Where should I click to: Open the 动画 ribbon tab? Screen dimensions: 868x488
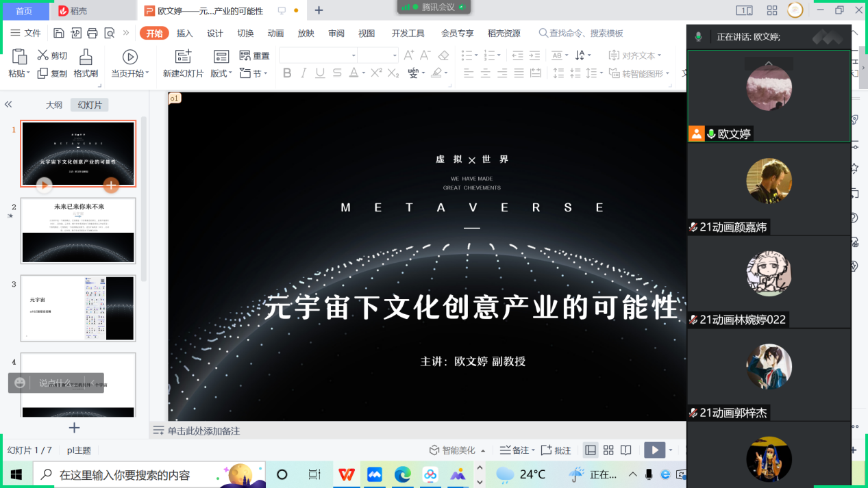point(275,33)
